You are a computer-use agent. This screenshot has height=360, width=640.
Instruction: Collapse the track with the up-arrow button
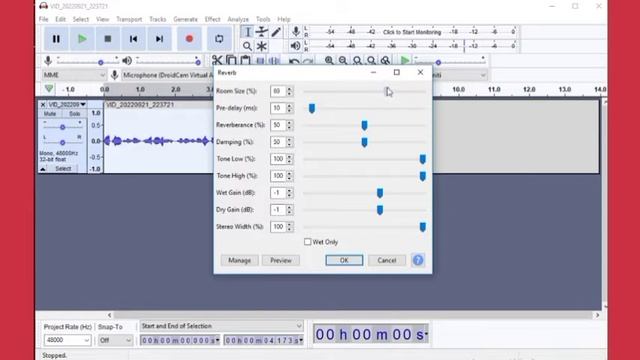click(43, 169)
